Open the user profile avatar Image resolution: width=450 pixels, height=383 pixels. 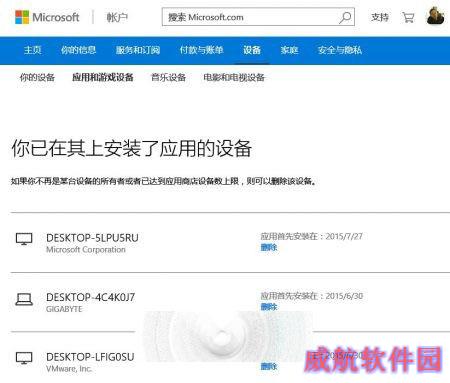435,16
